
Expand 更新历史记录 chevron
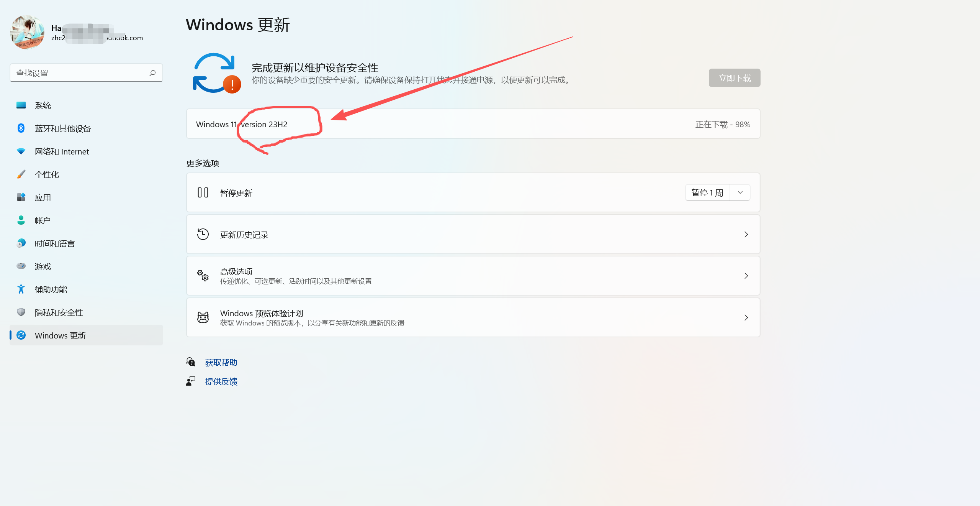pyautogui.click(x=746, y=234)
